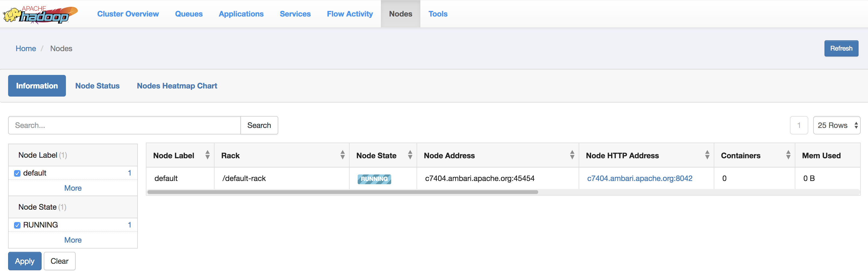Open the 25 Rows dropdown
868x277 pixels.
[836, 126]
